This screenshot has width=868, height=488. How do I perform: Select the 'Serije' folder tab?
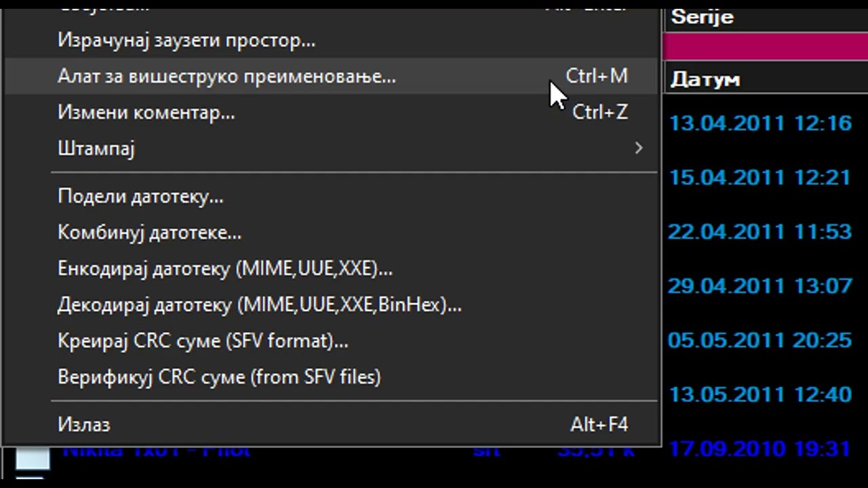[702, 17]
